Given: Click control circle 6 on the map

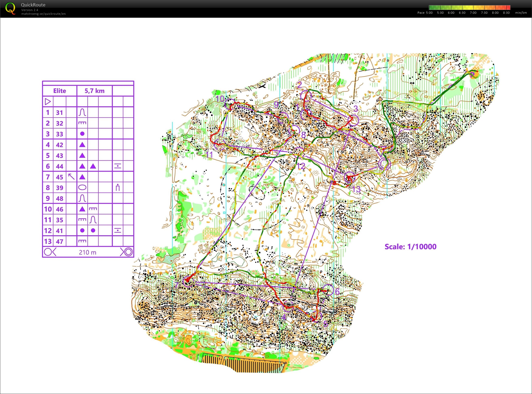Looking at the screenshot, I should click(x=328, y=290).
